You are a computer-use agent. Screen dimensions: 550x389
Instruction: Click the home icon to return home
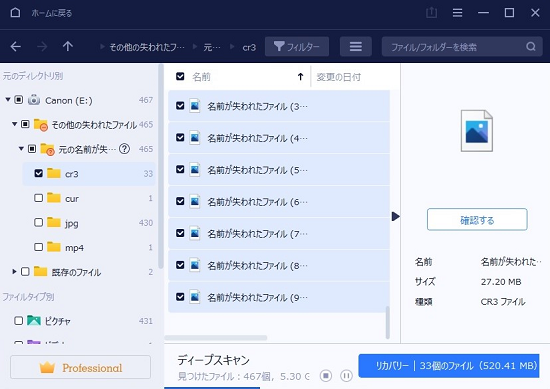tap(15, 13)
